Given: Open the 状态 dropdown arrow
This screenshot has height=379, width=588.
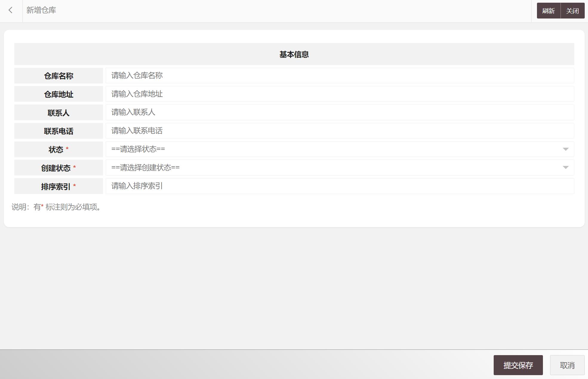Looking at the screenshot, I should pyautogui.click(x=566, y=149).
